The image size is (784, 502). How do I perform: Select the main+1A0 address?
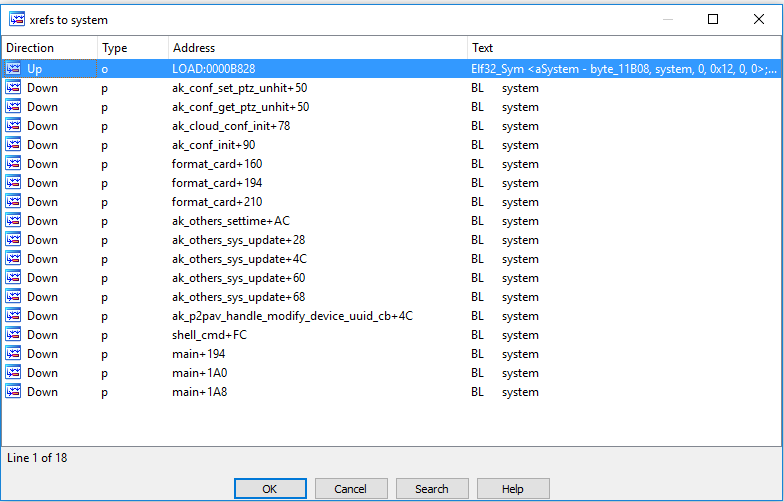pos(200,373)
